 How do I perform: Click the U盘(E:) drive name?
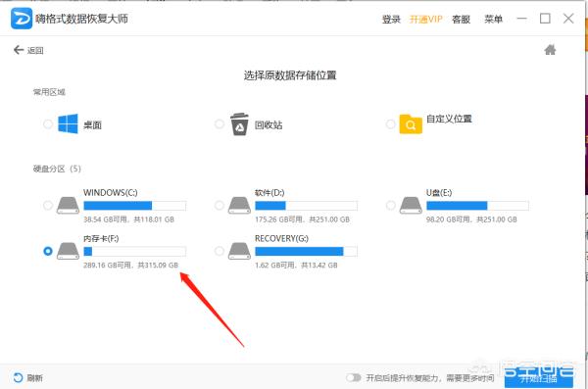(x=439, y=193)
